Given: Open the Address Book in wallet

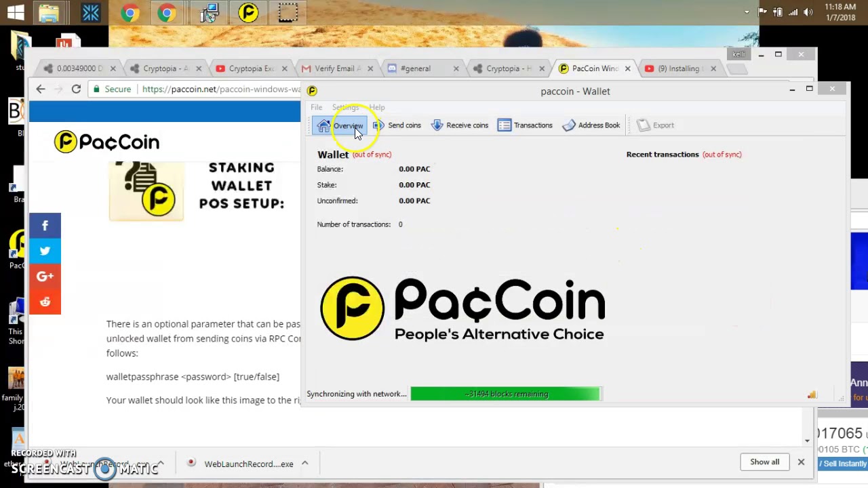Looking at the screenshot, I should (591, 125).
